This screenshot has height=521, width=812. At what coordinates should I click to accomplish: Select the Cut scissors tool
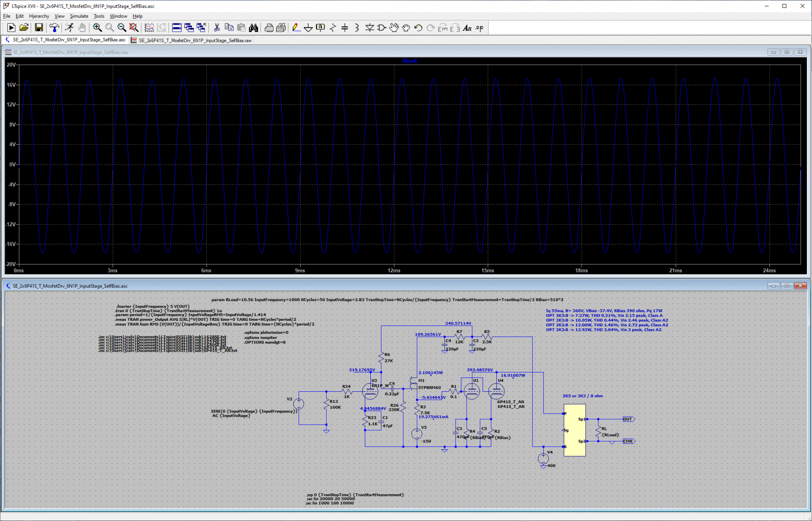[216, 27]
